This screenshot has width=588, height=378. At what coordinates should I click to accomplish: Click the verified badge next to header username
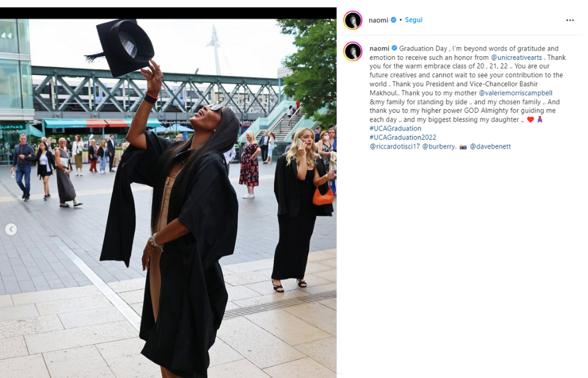coord(393,20)
